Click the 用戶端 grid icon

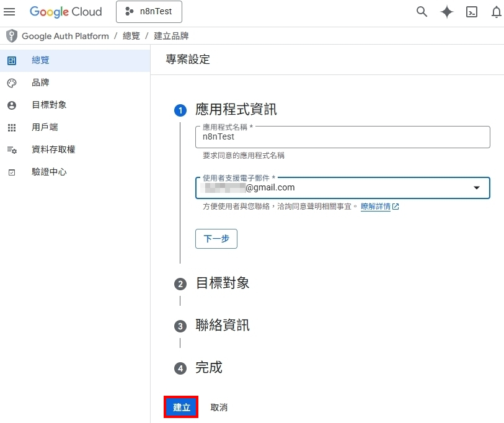[12, 128]
